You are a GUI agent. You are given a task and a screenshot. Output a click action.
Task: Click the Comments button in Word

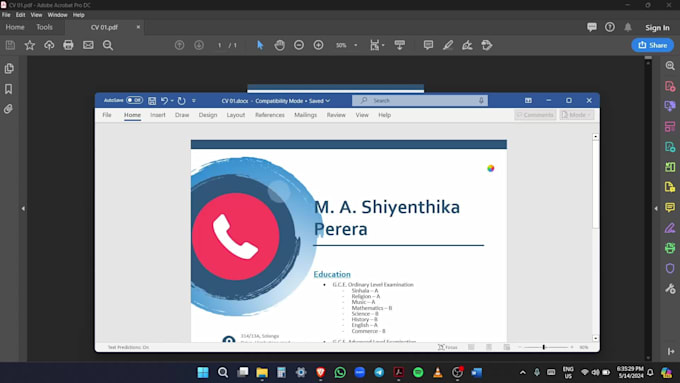(535, 115)
